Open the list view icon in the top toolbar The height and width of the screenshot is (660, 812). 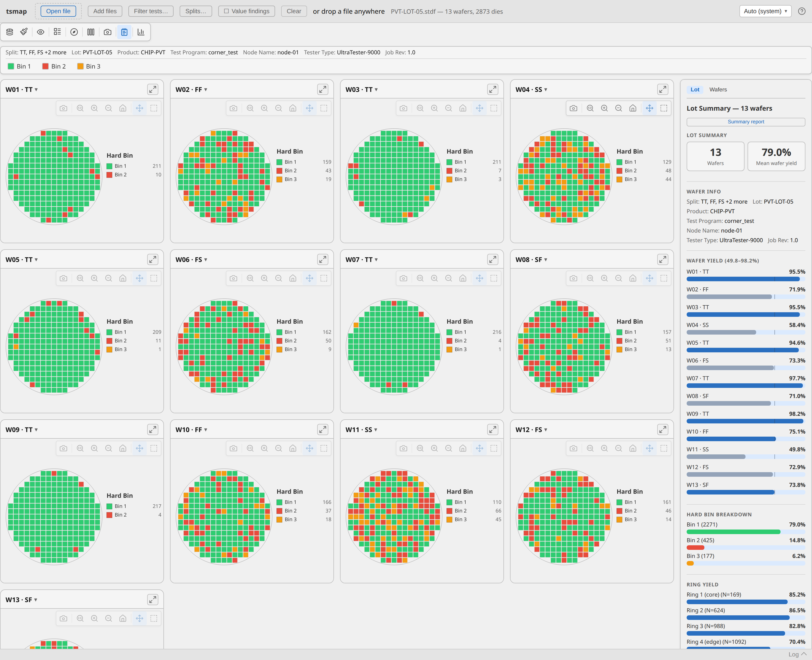coord(57,32)
